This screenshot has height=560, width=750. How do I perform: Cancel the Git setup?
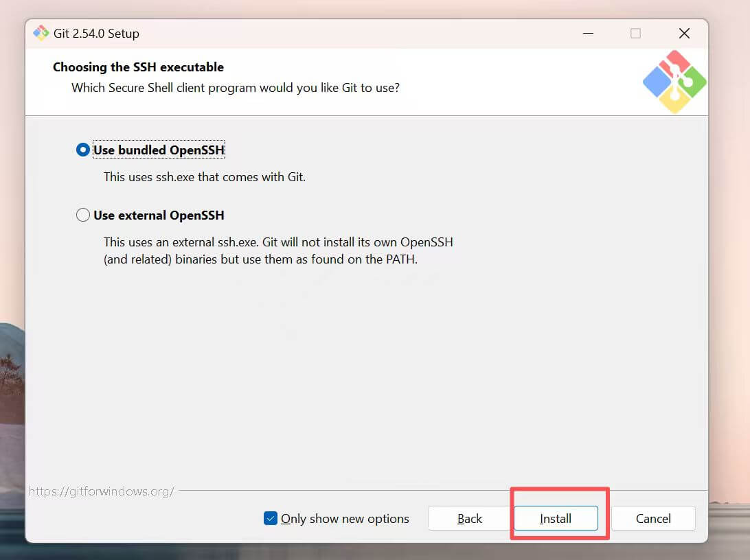tap(653, 518)
